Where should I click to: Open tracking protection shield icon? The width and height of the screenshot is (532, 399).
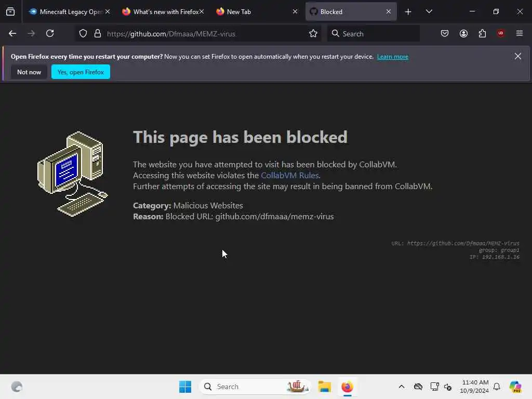(x=83, y=34)
